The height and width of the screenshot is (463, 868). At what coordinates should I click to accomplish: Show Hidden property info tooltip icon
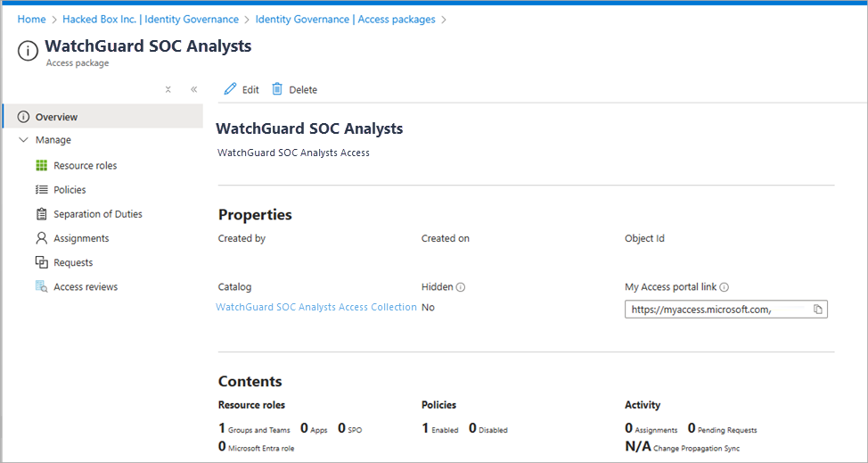pyautogui.click(x=461, y=287)
